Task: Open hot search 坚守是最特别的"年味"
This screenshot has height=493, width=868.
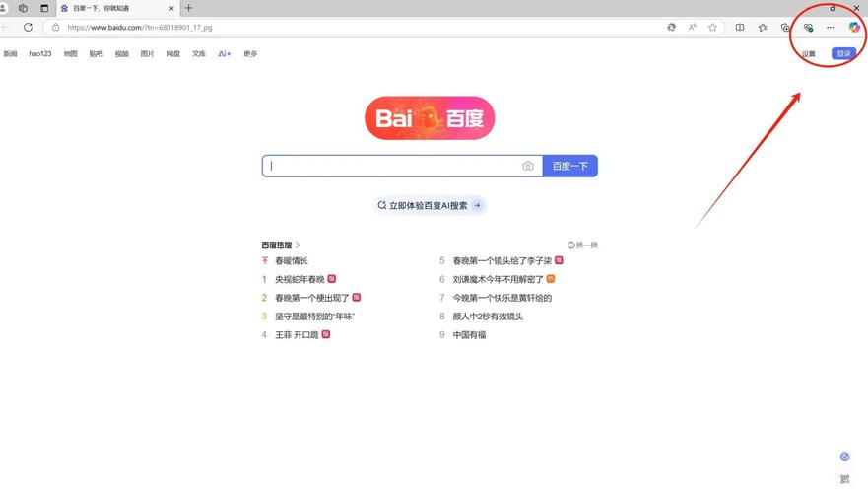Action: click(x=314, y=317)
